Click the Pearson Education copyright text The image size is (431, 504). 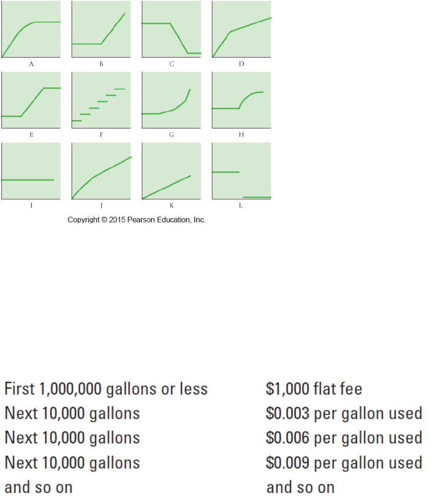pos(136,220)
